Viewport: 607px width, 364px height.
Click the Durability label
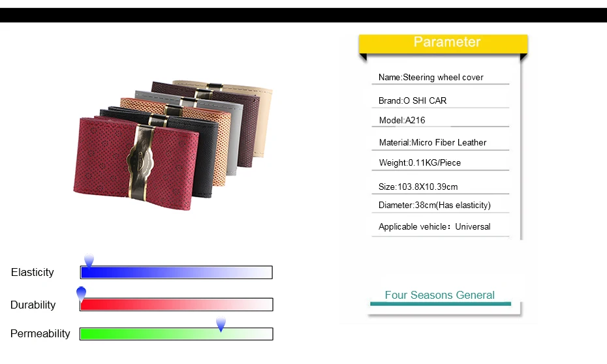coord(33,305)
